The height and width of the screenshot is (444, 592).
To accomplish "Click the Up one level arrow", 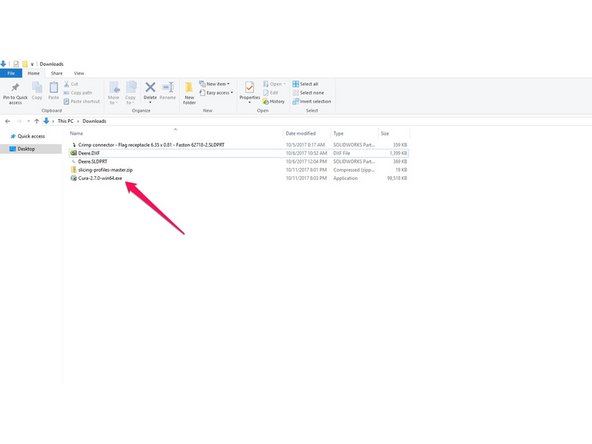I will pos(37,121).
